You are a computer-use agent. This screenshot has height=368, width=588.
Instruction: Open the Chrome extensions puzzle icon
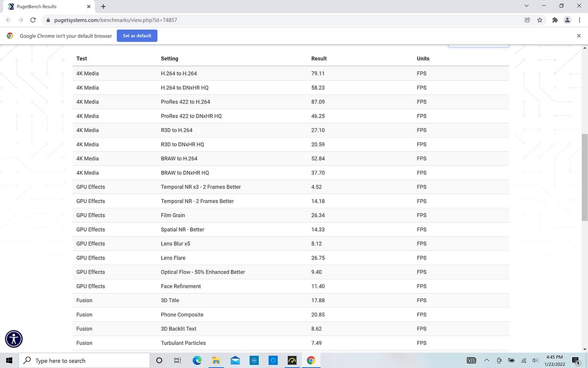coord(555,20)
